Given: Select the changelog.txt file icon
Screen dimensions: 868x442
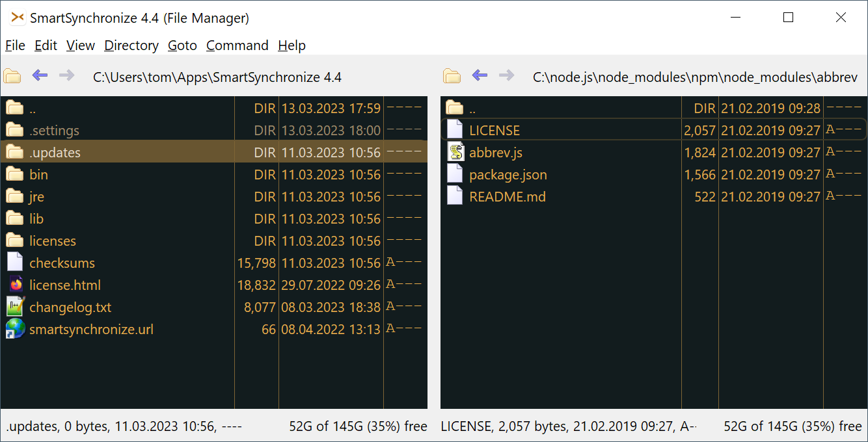Looking at the screenshot, I should (15, 307).
